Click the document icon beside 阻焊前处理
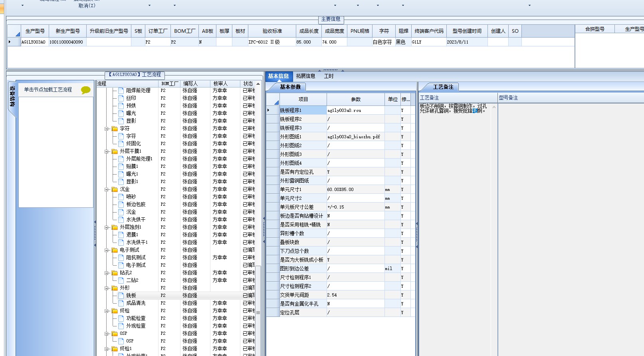This screenshot has width=644, height=356. coord(121,91)
